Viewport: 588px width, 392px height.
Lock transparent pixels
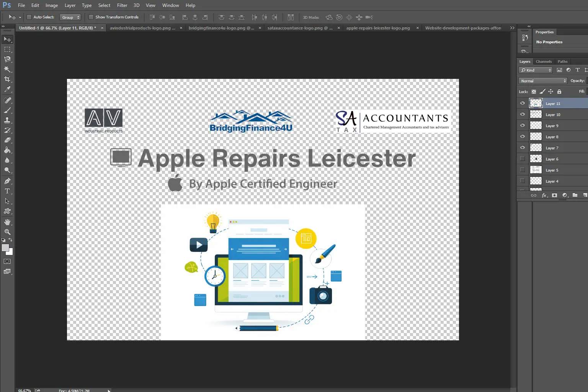pos(534,91)
